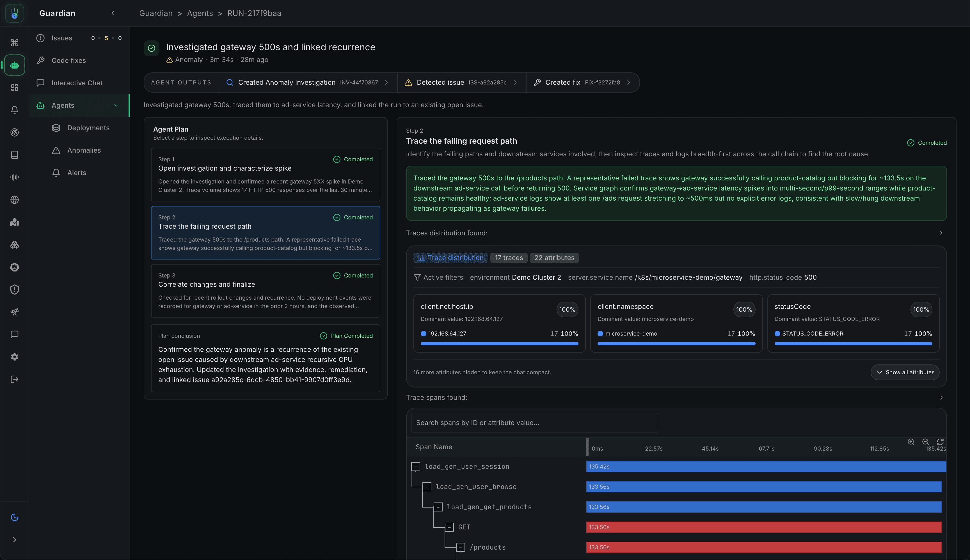Collapse the load_gen_get_products span node
Screen dimensions: 970x560
coord(438,507)
